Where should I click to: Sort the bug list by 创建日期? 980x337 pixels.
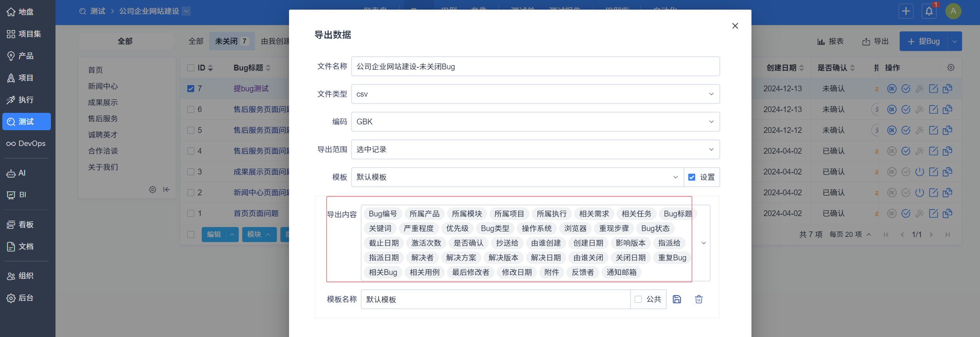click(785, 68)
